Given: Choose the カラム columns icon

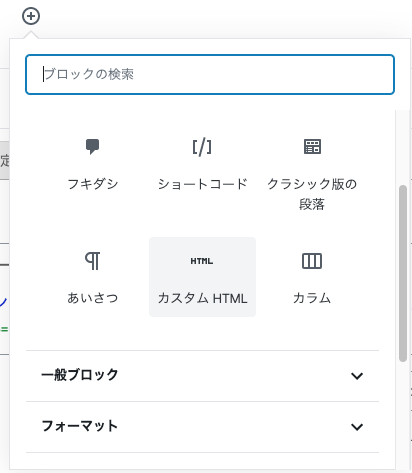Looking at the screenshot, I should pos(312,261).
